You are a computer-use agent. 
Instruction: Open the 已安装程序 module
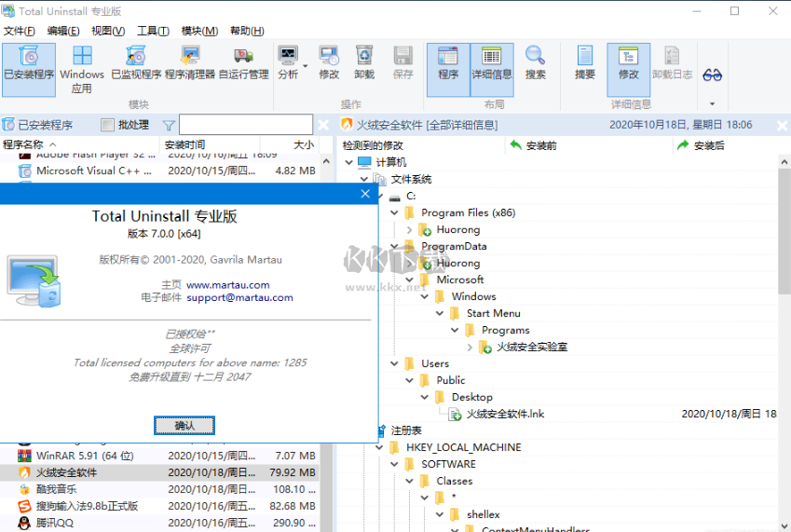29,70
